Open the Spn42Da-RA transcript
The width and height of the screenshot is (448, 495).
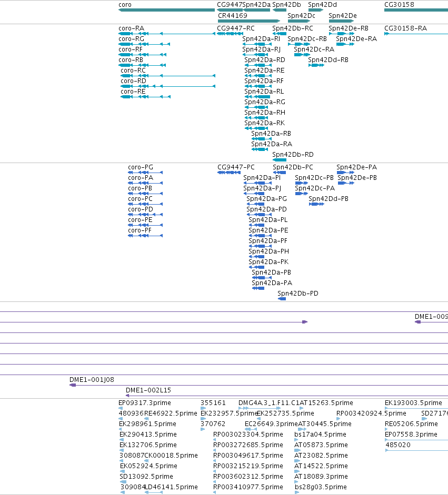260,149
